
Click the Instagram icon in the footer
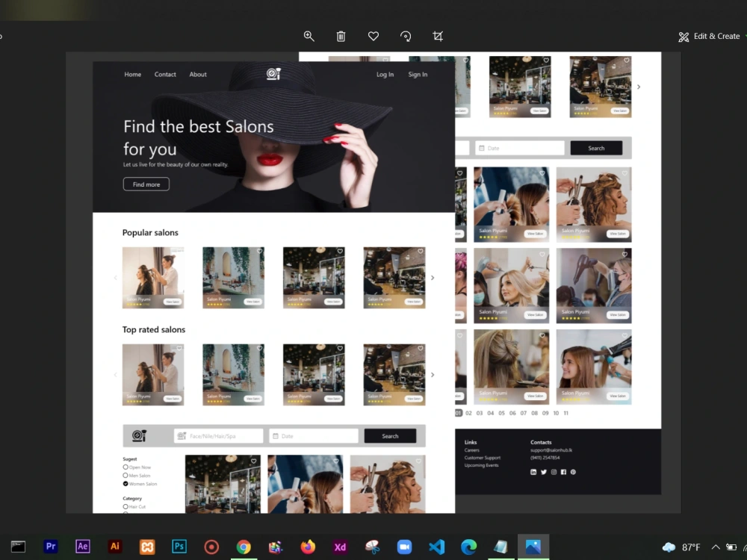[554, 472]
